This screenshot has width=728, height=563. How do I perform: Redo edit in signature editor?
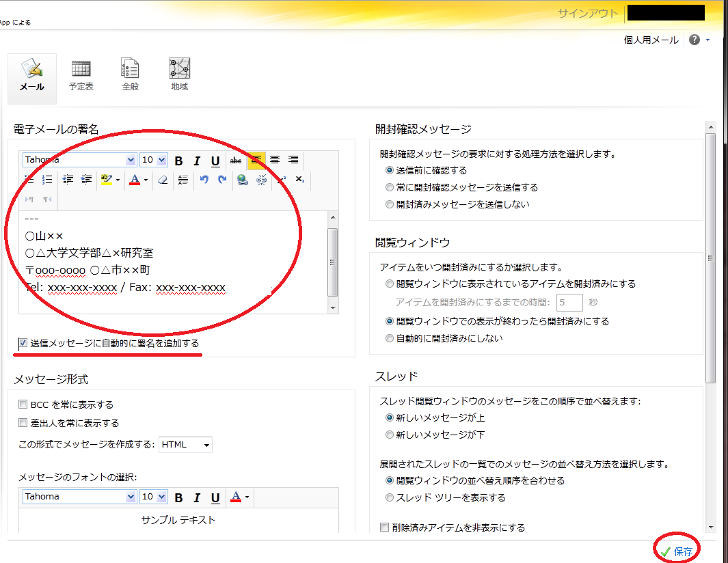click(222, 180)
